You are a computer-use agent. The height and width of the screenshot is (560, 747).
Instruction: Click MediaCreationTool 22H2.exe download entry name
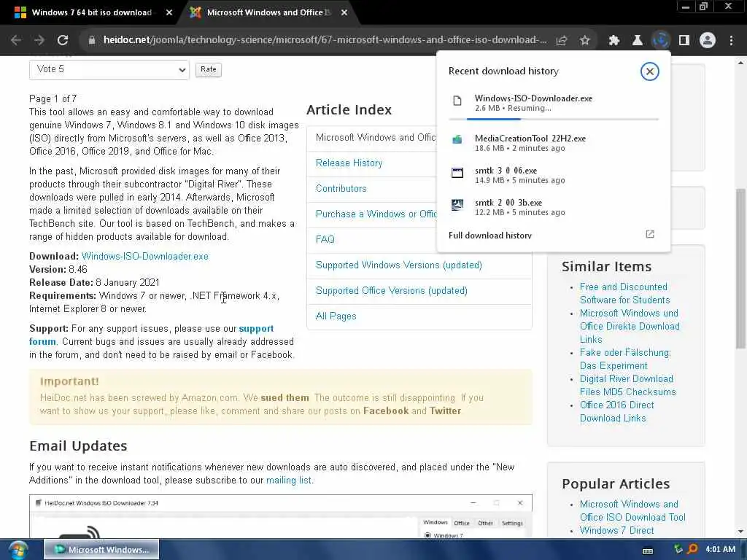tap(530, 139)
